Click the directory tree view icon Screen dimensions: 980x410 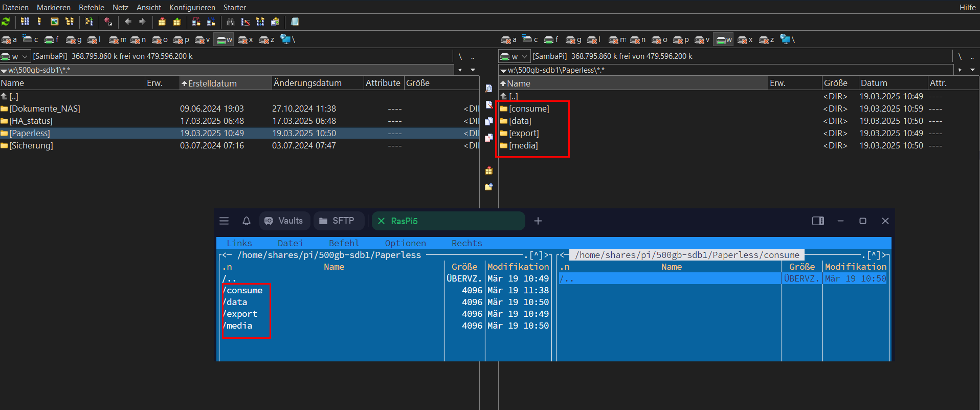[x=70, y=21]
